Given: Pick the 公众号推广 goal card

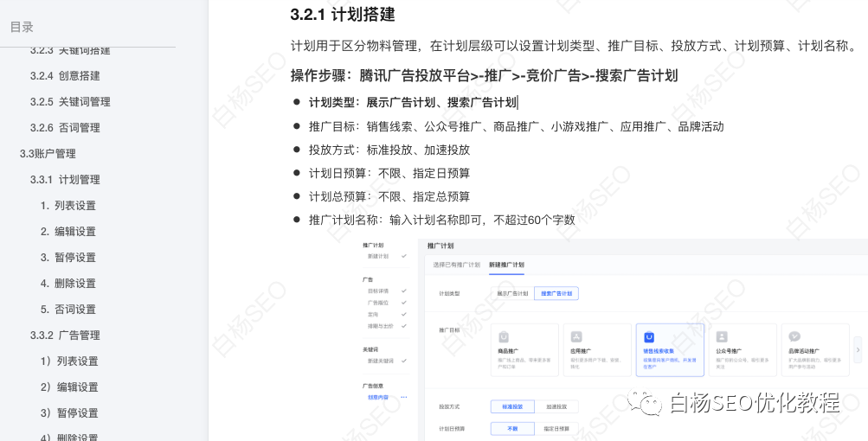Looking at the screenshot, I should coord(743,350).
